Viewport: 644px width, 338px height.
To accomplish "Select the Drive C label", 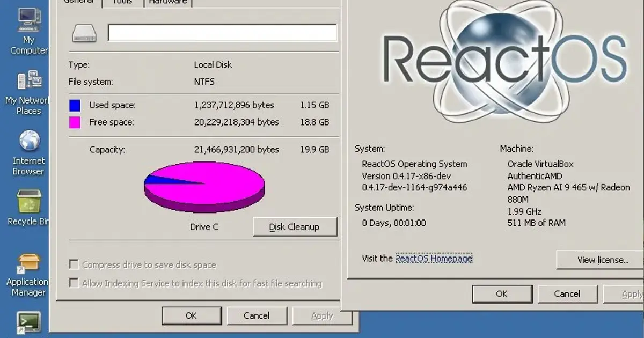I will tap(204, 227).
